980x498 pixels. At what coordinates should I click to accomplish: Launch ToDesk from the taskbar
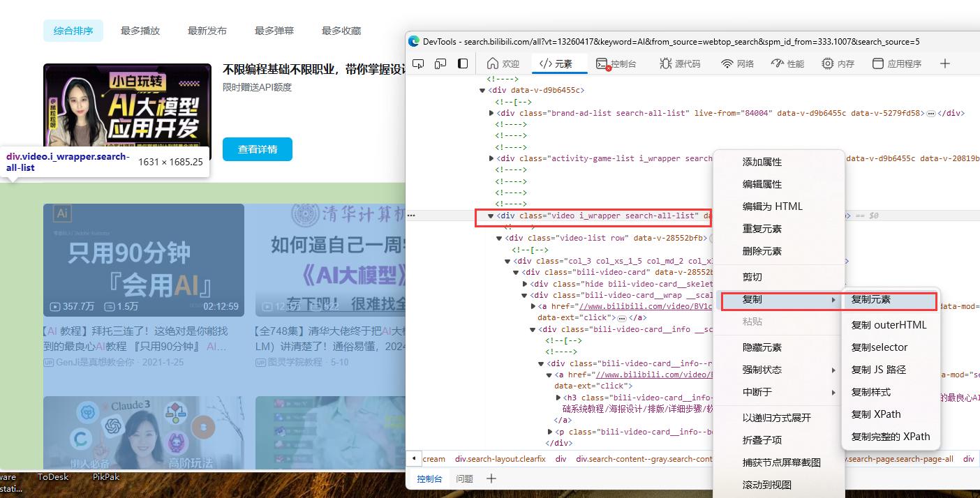click(x=52, y=477)
